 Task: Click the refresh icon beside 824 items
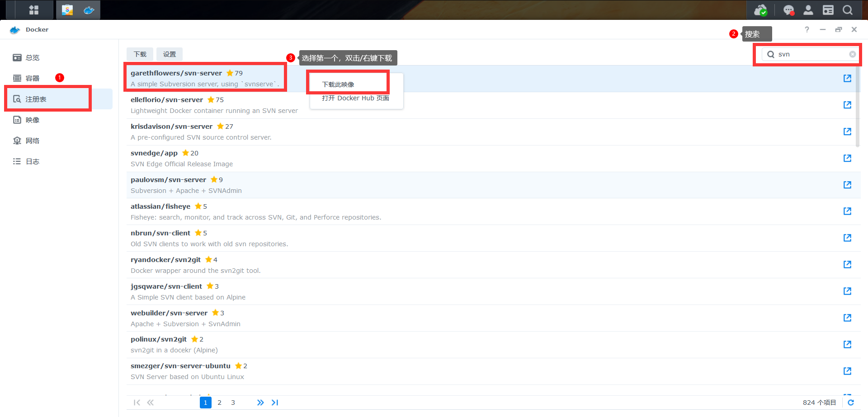click(x=851, y=403)
